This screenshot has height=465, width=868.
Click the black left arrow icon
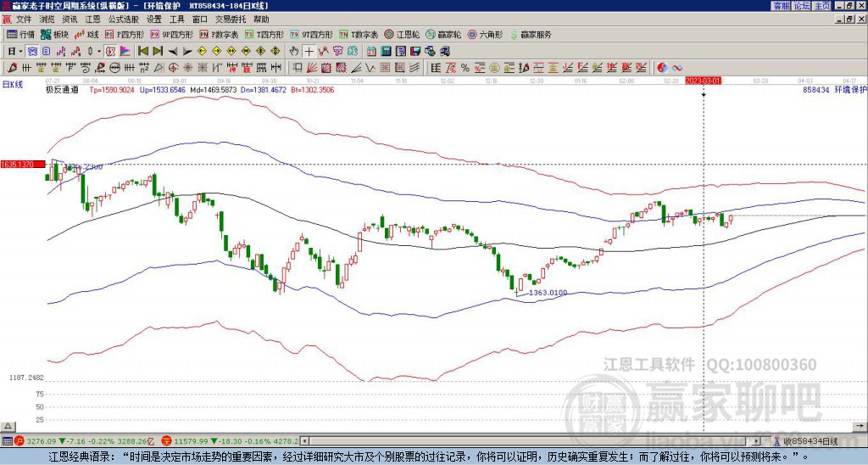[173, 52]
